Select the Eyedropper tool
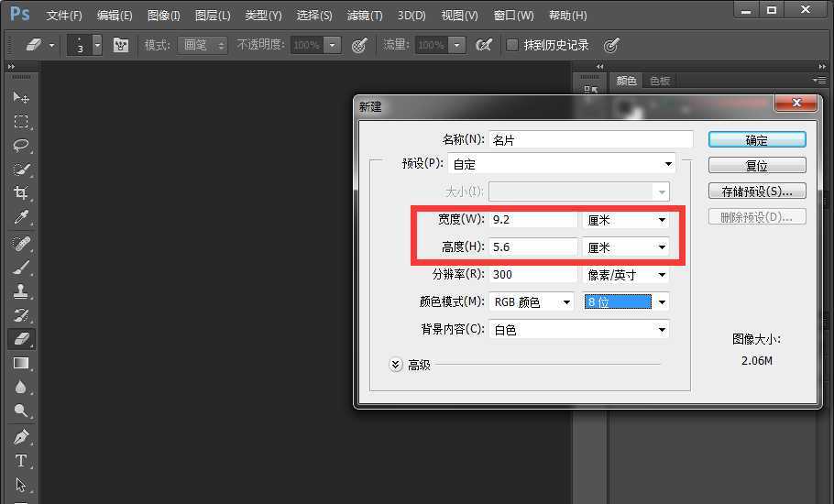Image resolution: width=834 pixels, height=504 pixels. point(21,217)
